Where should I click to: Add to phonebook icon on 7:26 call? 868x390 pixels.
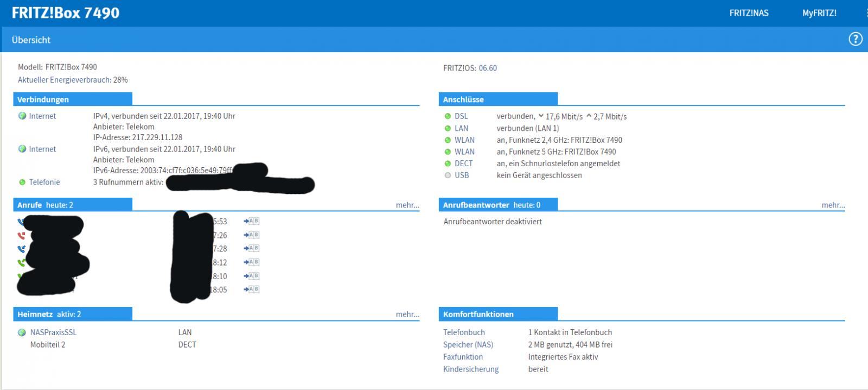pyautogui.click(x=251, y=235)
